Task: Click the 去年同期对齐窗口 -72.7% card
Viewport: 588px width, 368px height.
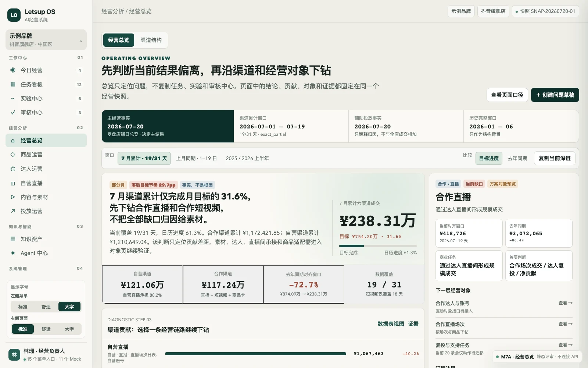Action: (x=304, y=284)
